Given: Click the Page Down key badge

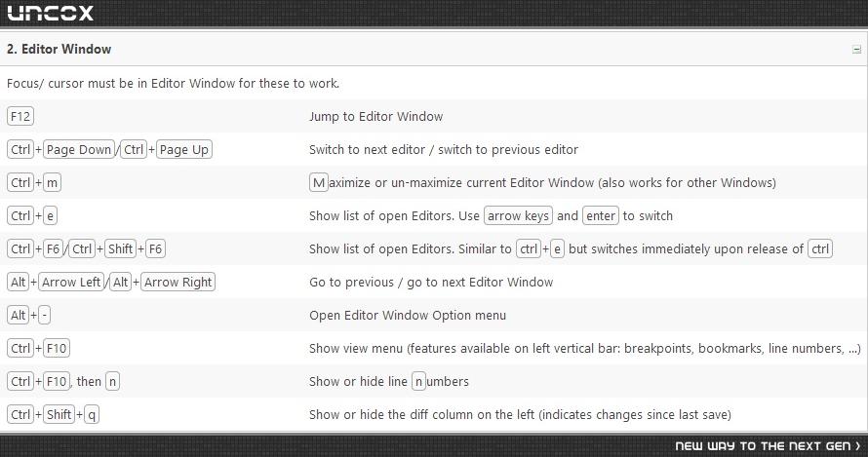Looking at the screenshot, I should click(79, 149).
